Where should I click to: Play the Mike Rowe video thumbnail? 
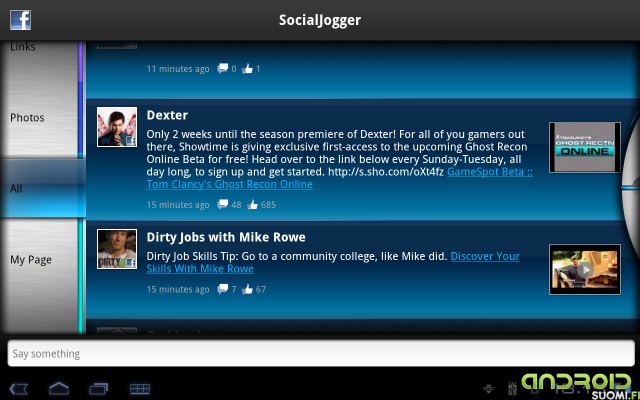coord(585,269)
